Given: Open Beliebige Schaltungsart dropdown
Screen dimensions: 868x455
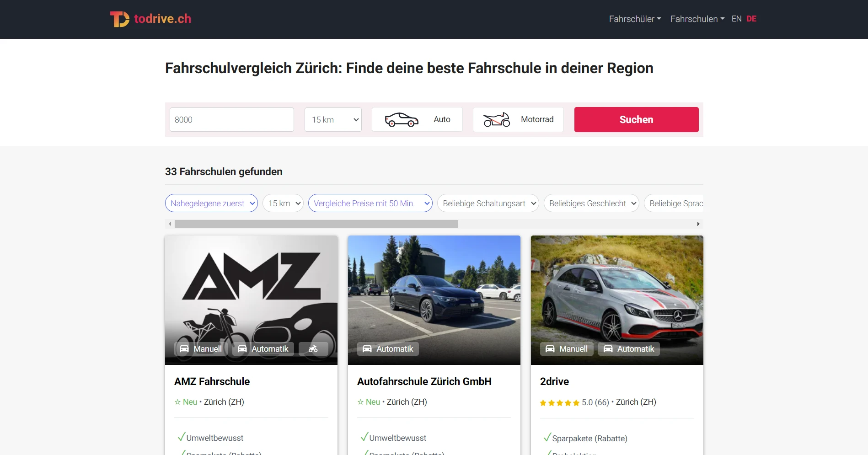Looking at the screenshot, I should point(488,203).
